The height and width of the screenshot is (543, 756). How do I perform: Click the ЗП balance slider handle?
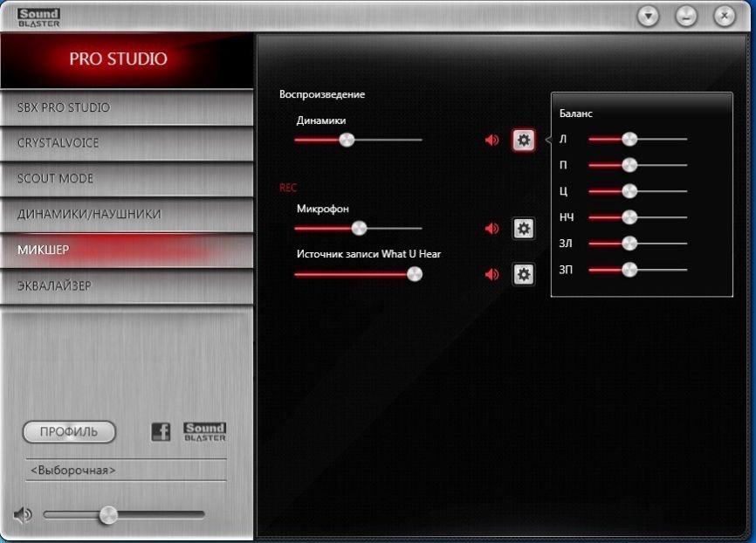coord(629,270)
